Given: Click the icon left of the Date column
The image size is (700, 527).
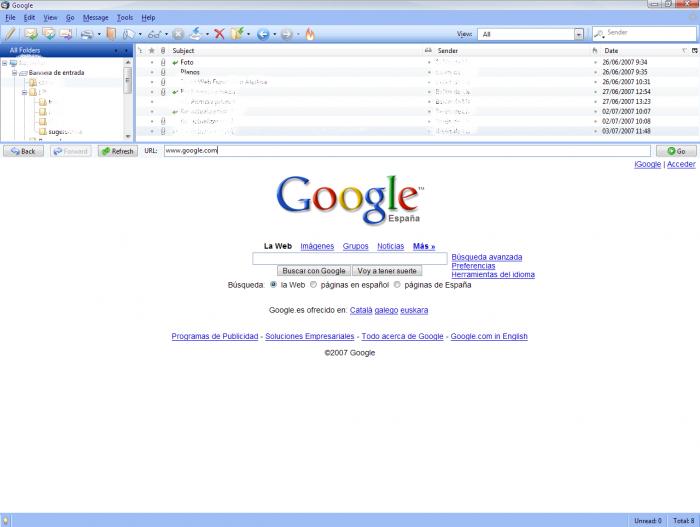Looking at the screenshot, I should (595, 50).
